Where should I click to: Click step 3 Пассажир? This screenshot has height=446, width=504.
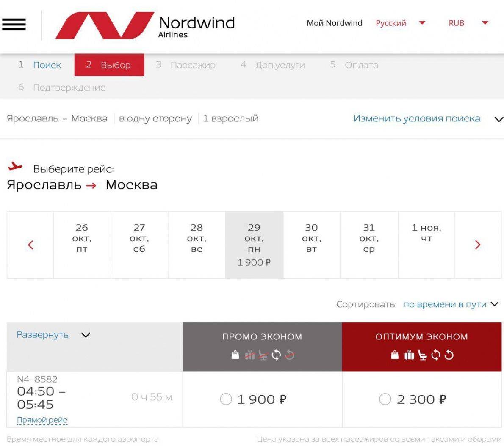pyautogui.click(x=186, y=65)
